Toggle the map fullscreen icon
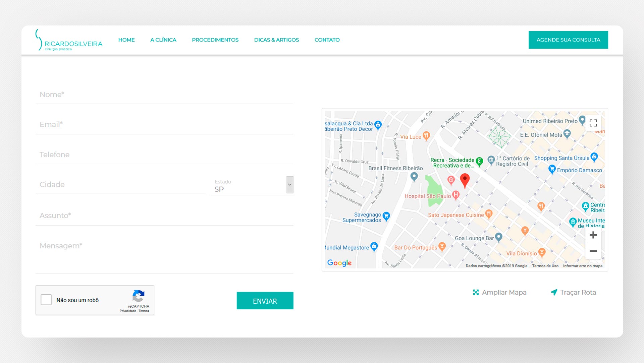This screenshot has width=644, height=363. click(x=593, y=123)
